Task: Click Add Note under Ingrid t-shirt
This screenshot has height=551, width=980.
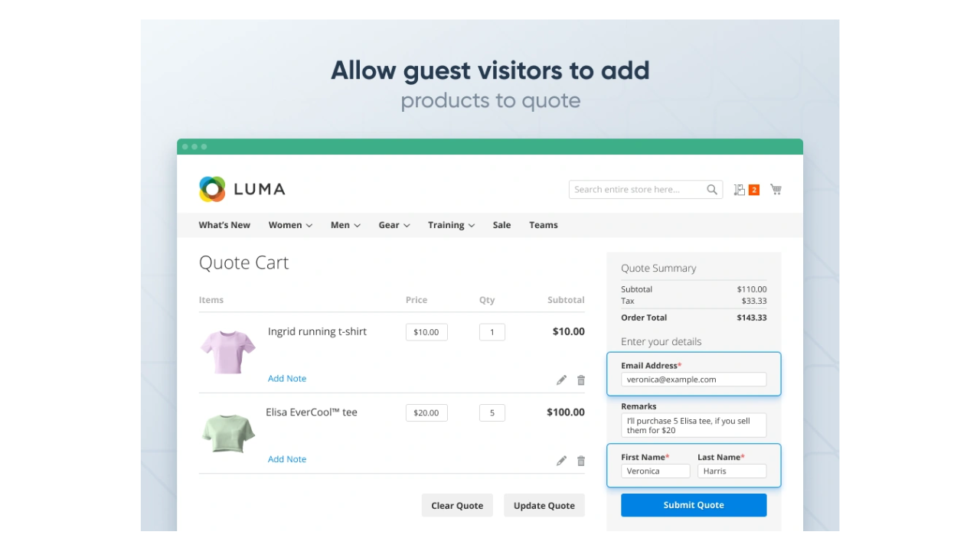Action: tap(287, 379)
